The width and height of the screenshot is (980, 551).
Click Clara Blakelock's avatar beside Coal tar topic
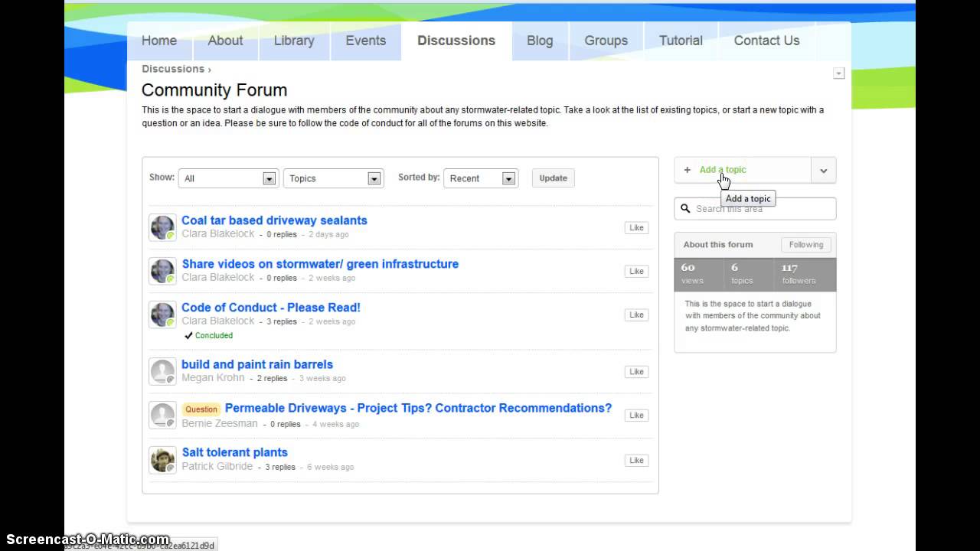pyautogui.click(x=162, y=227)
